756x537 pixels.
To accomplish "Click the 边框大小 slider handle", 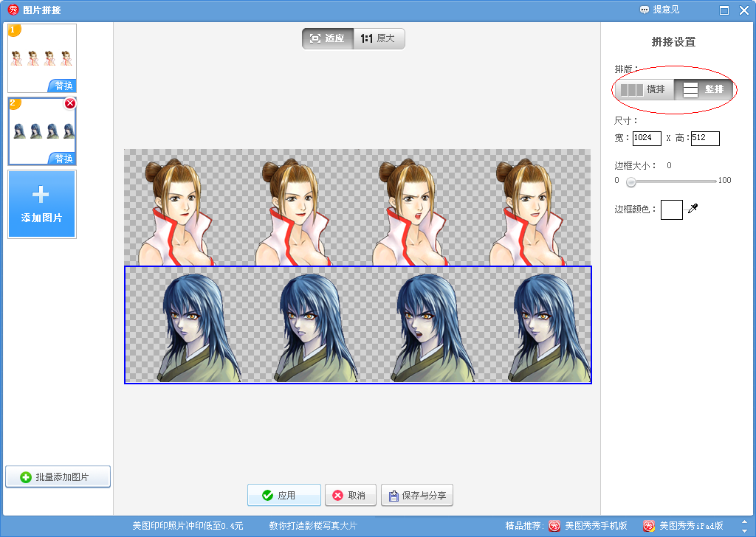I will [x=630, y=181].
